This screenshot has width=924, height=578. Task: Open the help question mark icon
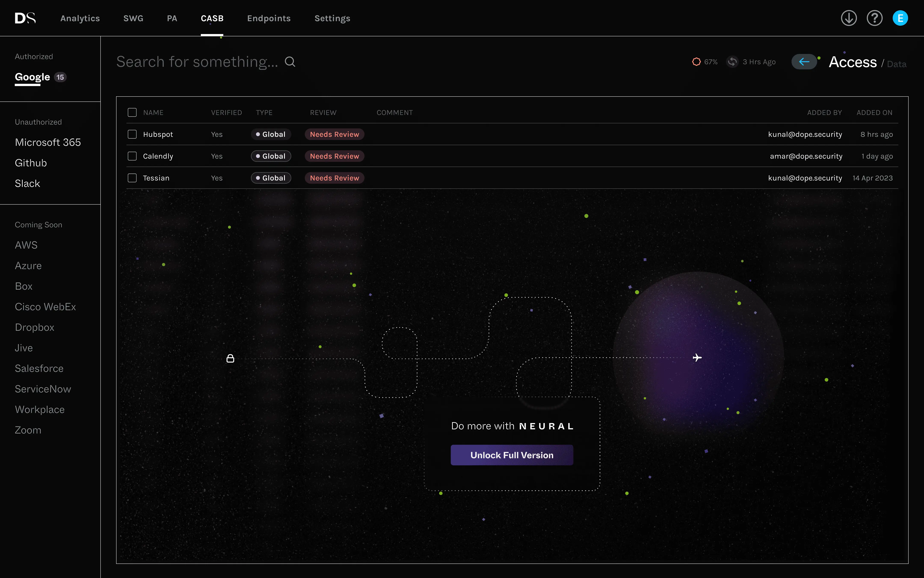[x=874, y=18]
